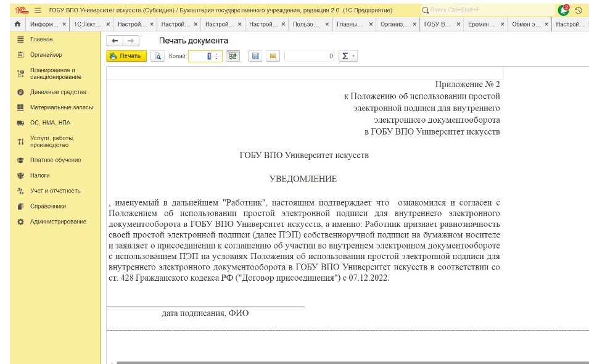Open the Справочники section

point(48,206)
